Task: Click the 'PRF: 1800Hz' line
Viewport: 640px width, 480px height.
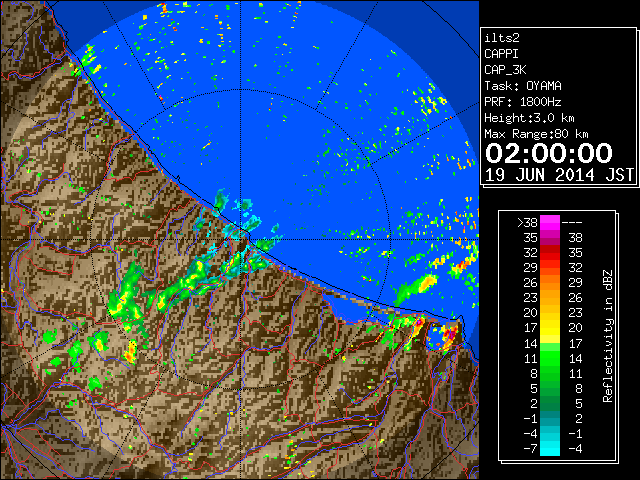Action: (x=523, y=102)
